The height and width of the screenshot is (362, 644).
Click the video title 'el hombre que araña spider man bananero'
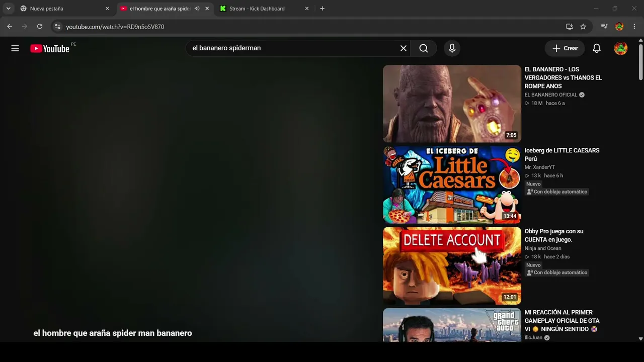(x=113, y=333)
